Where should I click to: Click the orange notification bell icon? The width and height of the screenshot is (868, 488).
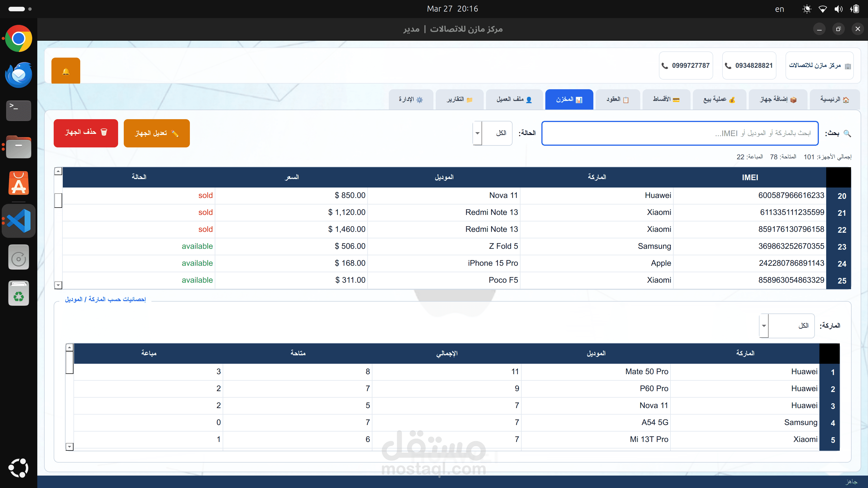[66, 71]
